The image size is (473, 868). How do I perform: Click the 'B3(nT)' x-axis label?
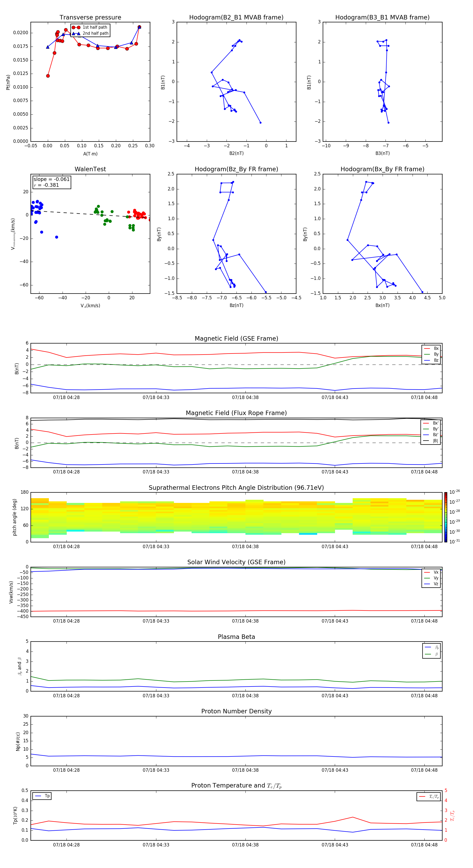(x=382, y=153)
